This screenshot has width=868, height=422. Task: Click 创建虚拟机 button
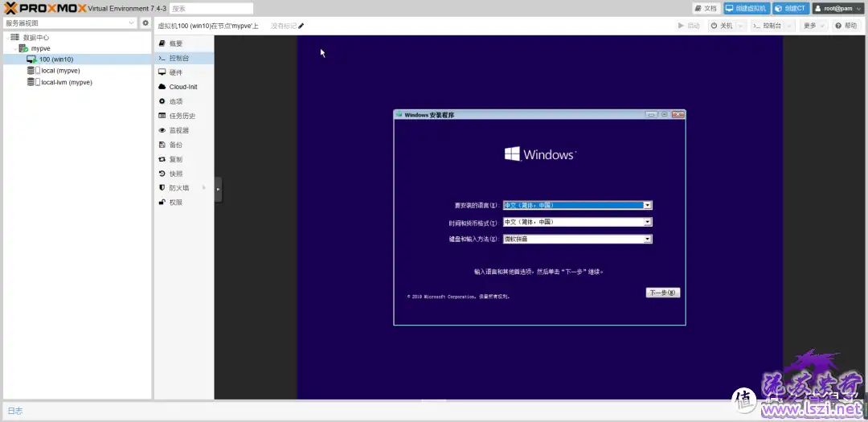coord(746,8)
